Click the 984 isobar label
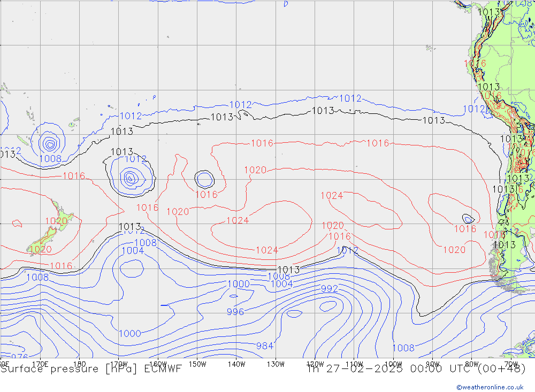 264,346
